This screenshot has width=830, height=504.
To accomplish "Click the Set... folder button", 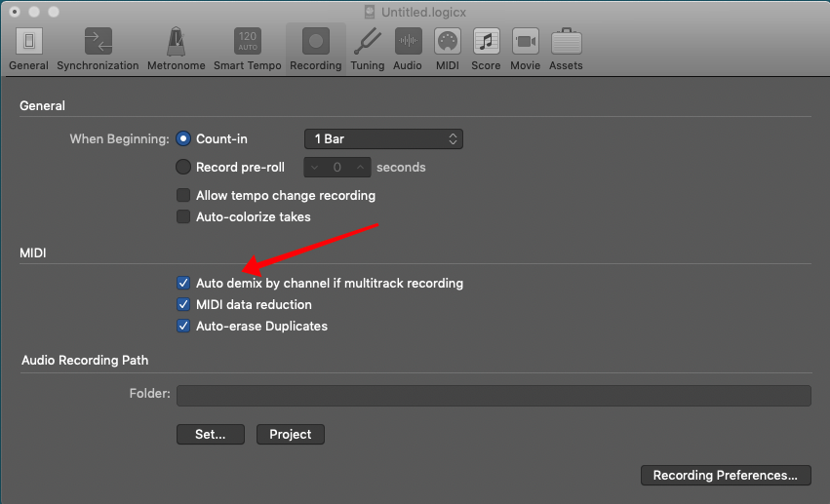I will (211, 434).
